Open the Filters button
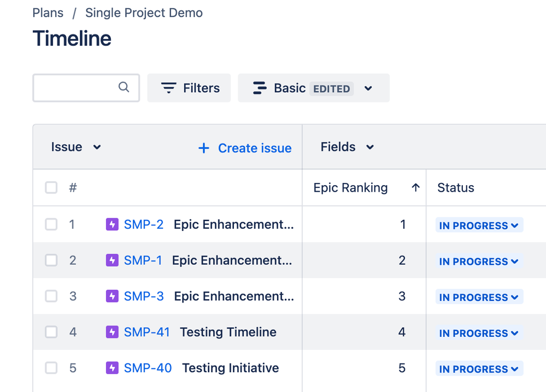The width and height of the screenshot is (546, 392). 189,88
